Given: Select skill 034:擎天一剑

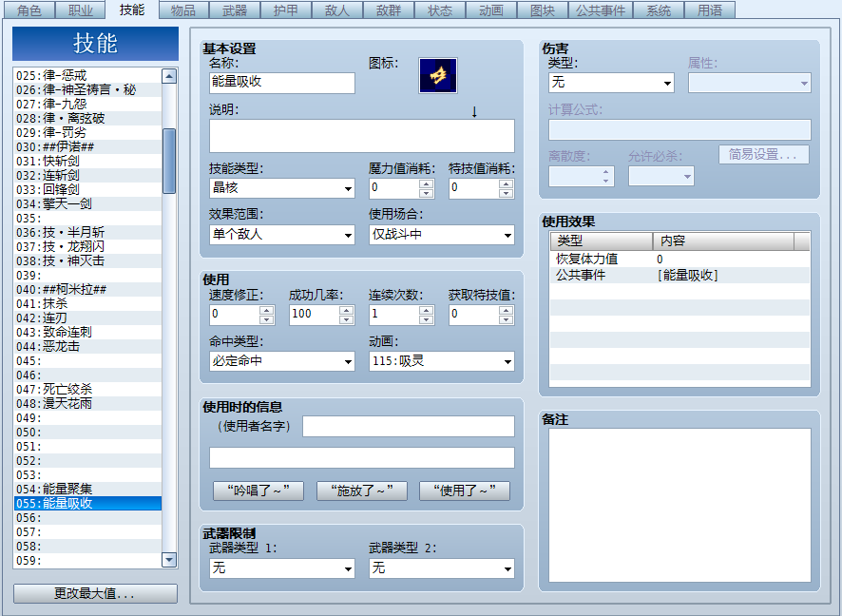Looking at the screenshot, I should coord(87,203).
